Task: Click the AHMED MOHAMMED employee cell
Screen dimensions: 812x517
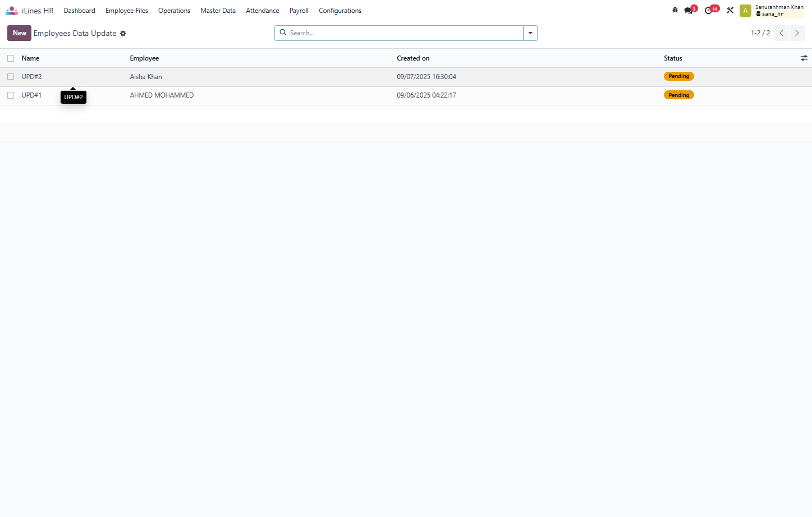Action: (162, 95)
